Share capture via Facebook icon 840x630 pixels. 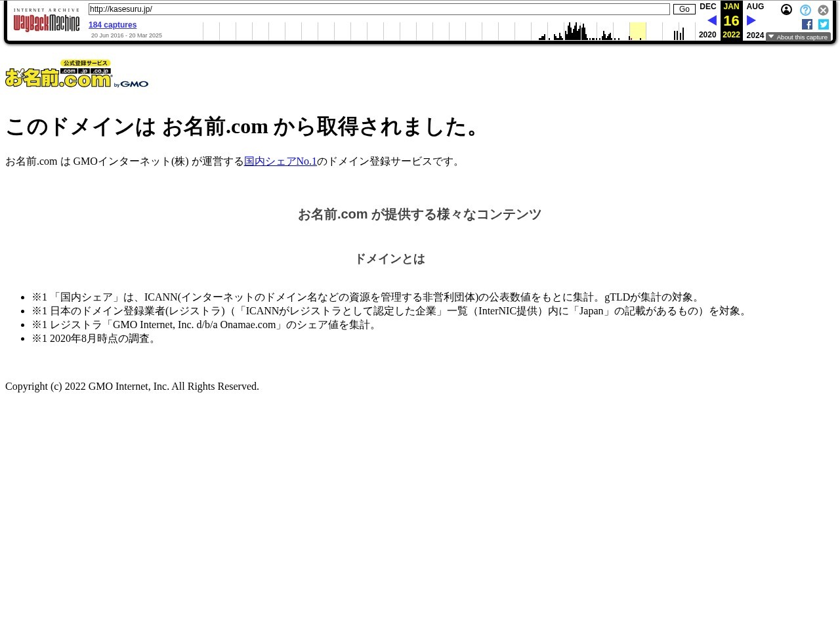[807, 24]
